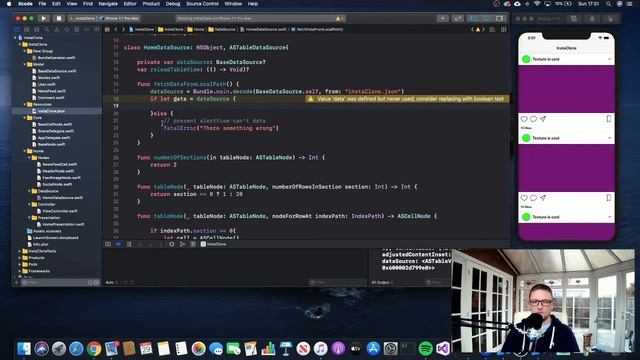The image size is (640, 360).
Task: Open the related items grid icon
Action: (x=107, y=29)
